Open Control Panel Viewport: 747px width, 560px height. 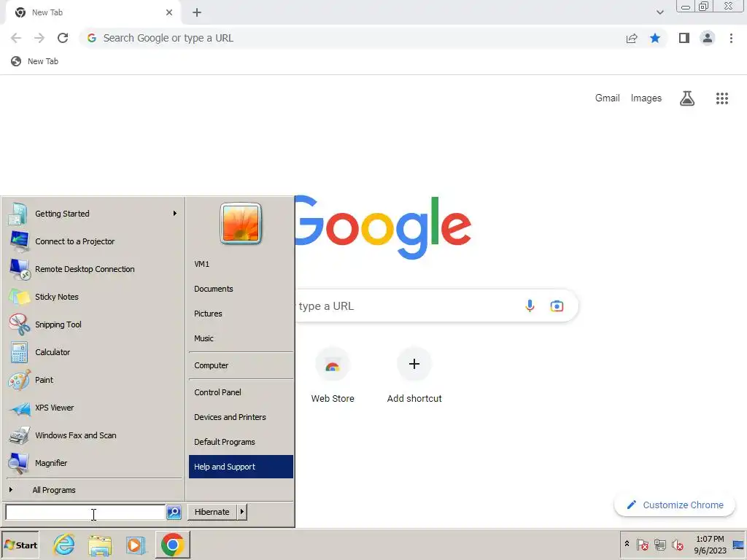point(241,392)
